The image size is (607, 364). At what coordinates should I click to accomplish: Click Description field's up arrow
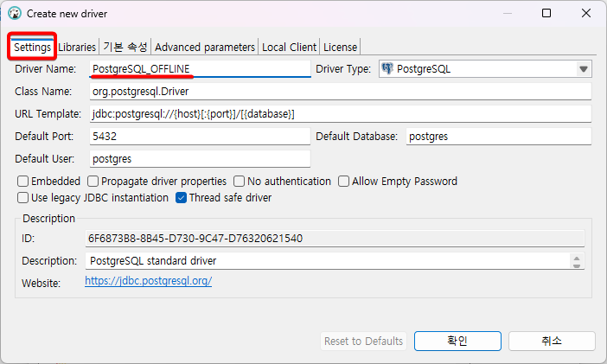click(577, 258)
